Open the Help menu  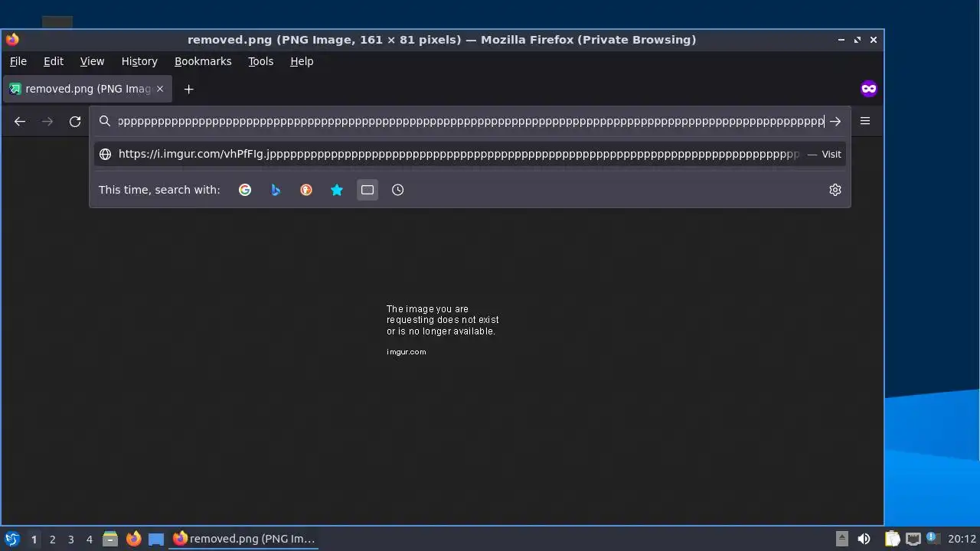tap(302, 61)
